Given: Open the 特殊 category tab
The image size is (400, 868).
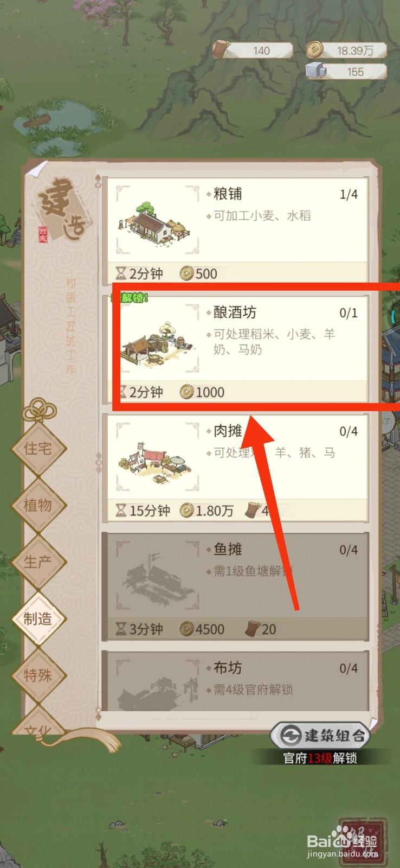Looking at the screenshot, I should coord(38,675).
